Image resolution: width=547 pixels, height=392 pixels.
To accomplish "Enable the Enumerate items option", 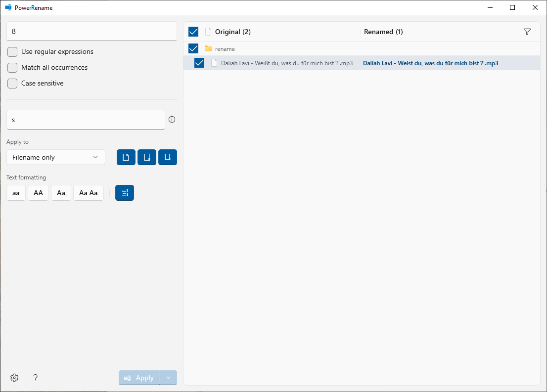I will (124, 193).
